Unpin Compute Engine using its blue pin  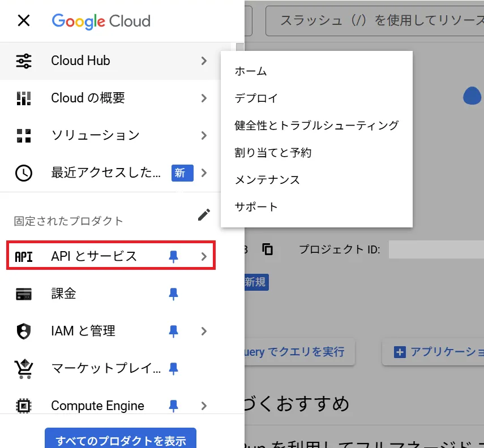(173, 406)
